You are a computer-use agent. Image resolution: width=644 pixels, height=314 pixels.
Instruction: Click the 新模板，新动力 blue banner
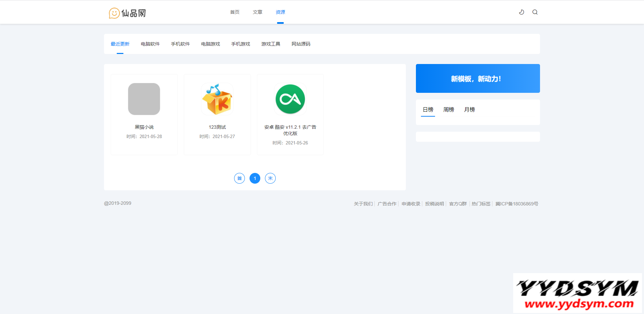[478, 78]
